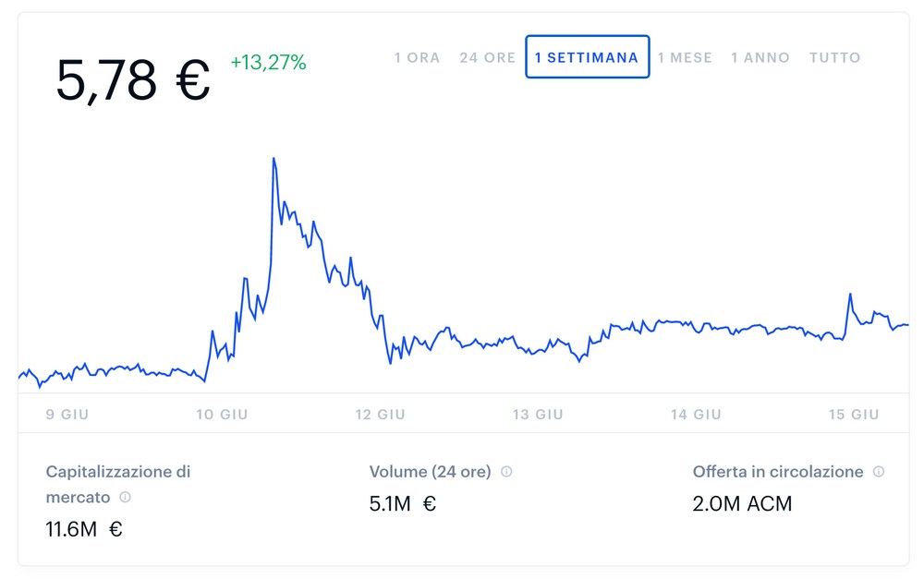Click the 2.0M ACM circulating supply value
This screenshot has height=579, width=924.
(x=742, y=503)
